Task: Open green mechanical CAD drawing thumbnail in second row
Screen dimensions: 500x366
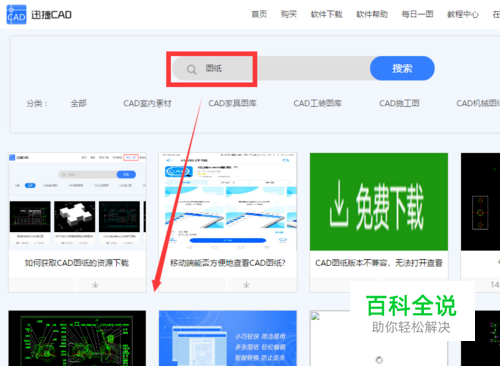Action: pos(77,338)
